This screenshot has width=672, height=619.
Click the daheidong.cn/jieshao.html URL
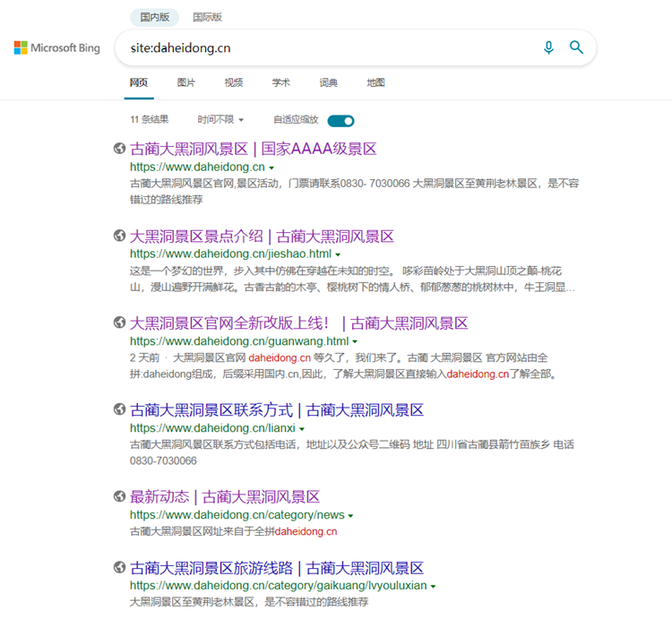[230, 254]
